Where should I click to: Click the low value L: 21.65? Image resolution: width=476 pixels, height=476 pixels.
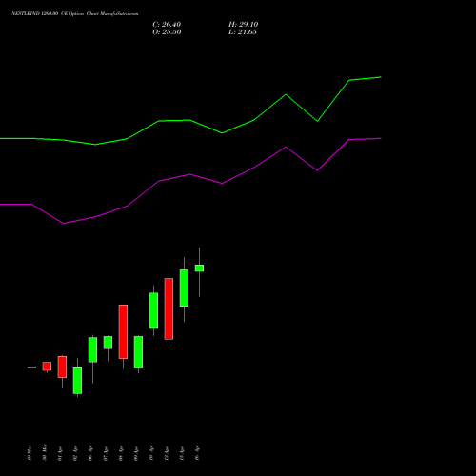[x=243, y=32]
